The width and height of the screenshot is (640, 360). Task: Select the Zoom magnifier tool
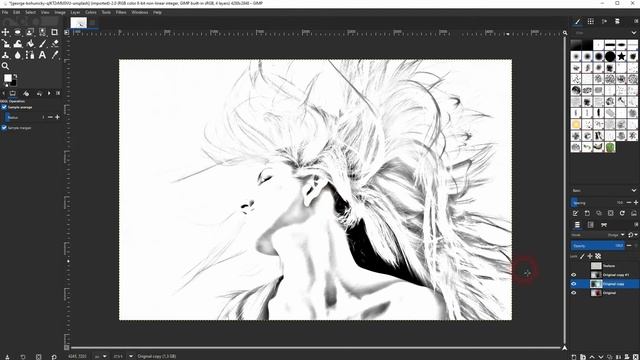pyautogui.click(x=6, y=66)
